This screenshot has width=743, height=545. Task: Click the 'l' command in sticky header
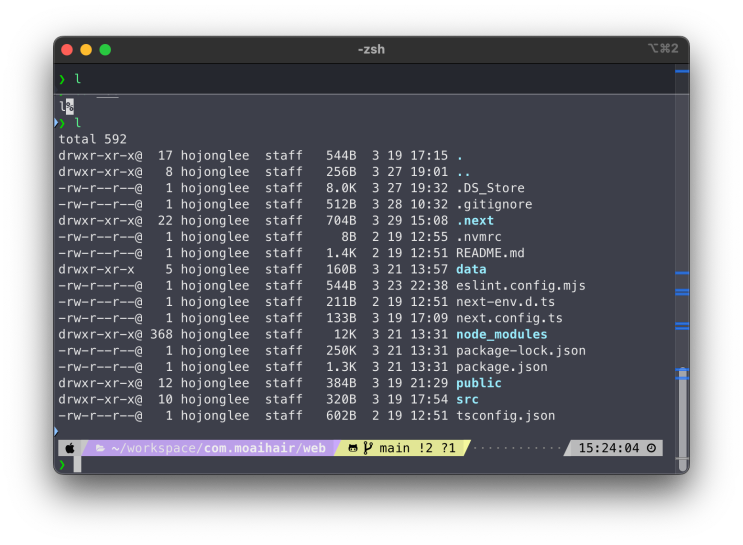tap(78, 79)
